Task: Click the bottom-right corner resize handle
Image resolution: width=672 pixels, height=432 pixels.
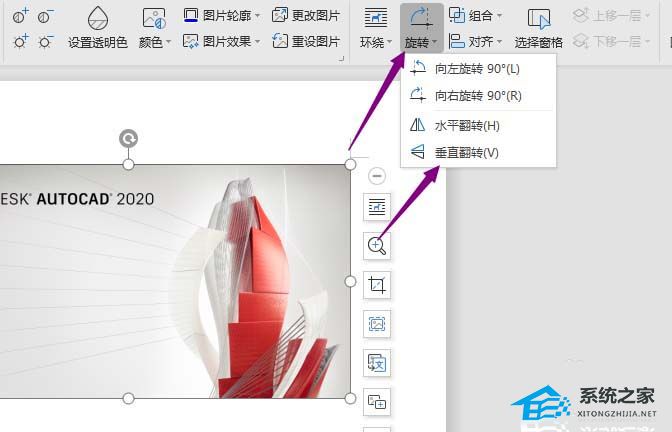Action: (x=350, y=398)
